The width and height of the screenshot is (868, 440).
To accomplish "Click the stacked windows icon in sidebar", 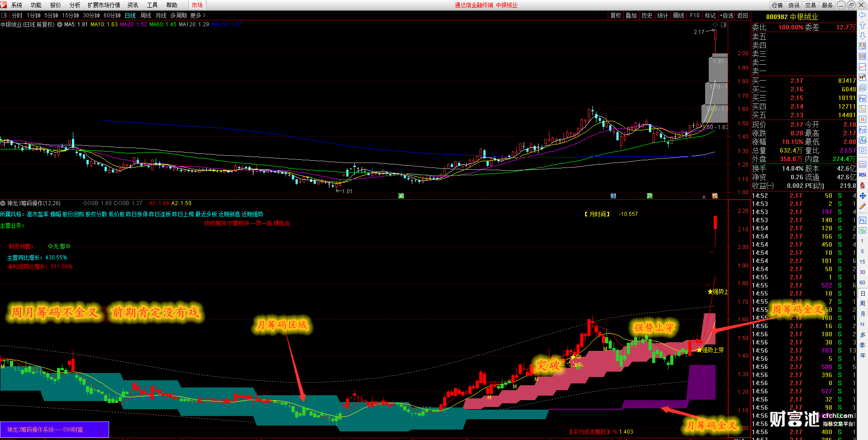I will click(863, 88).
